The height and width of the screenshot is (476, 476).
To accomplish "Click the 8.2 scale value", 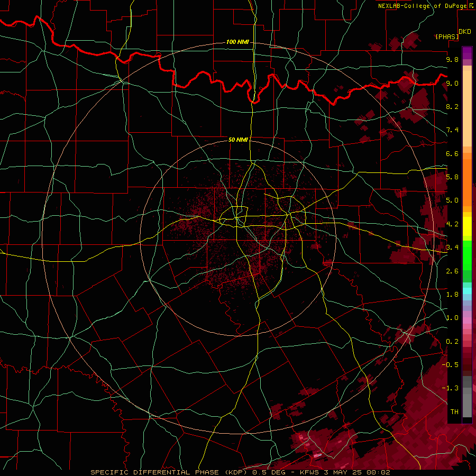I will (x=452, y=106).
